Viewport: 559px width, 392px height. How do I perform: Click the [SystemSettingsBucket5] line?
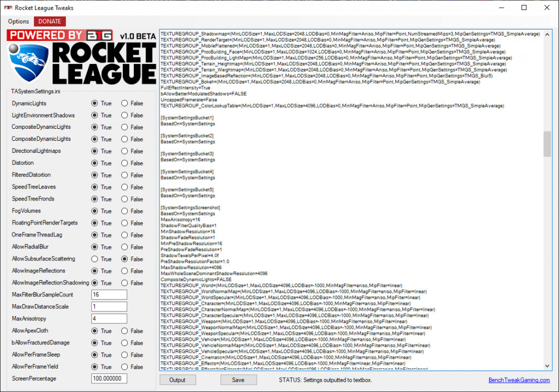pos(187,190)
